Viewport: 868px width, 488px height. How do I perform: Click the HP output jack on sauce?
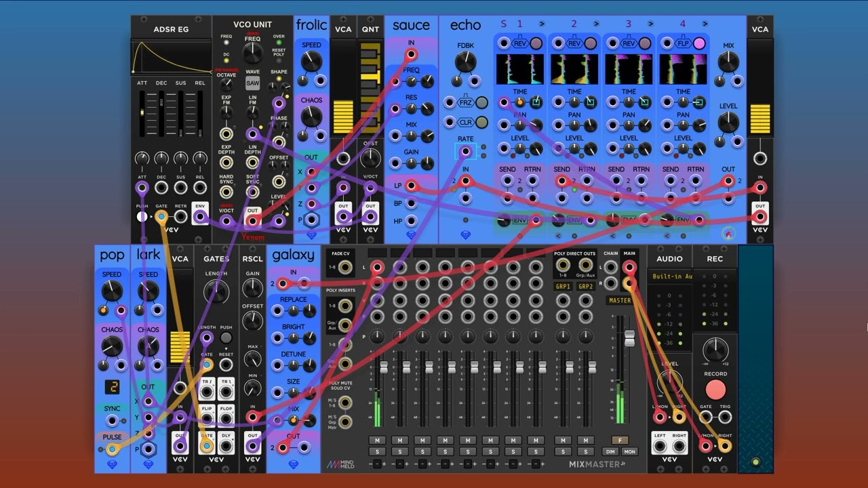411,221
